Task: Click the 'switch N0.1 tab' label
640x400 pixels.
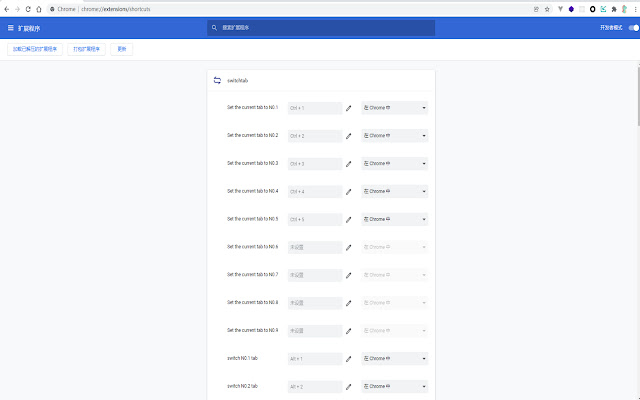Action: pos(242,358)
